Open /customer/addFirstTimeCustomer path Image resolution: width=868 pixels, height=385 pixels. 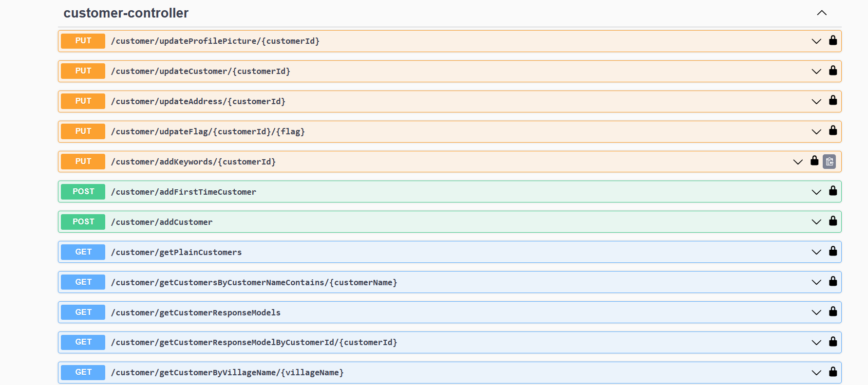coord(184,192)
